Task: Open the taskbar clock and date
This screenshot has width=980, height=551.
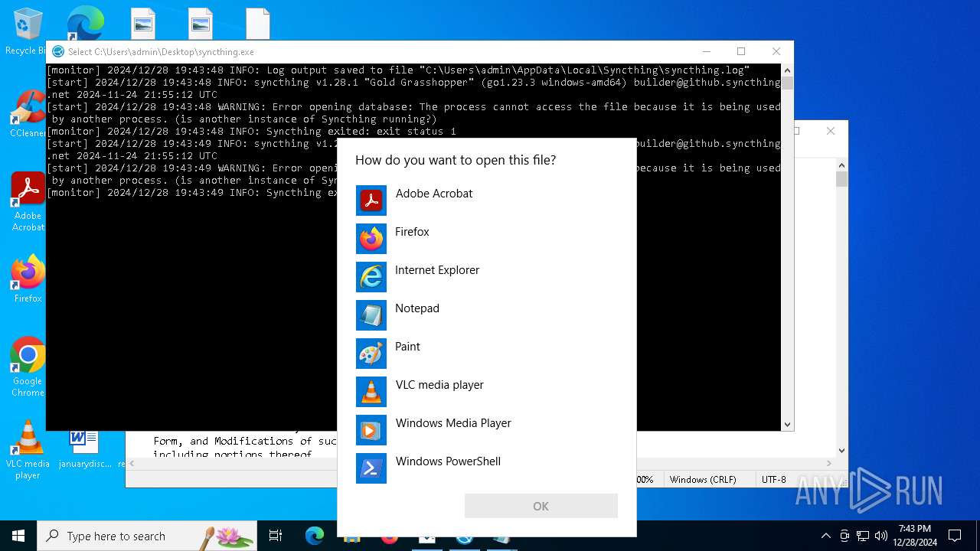Action: 915,536
